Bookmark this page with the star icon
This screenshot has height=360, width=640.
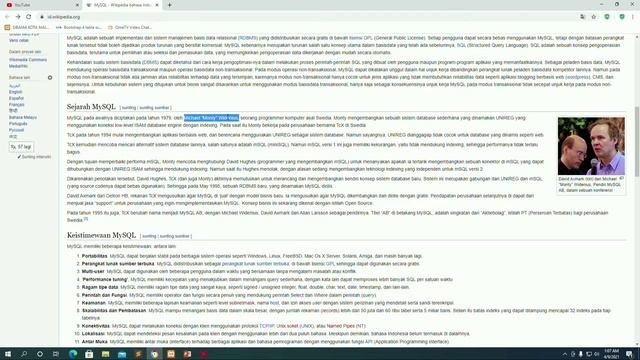tap(594, 17)
